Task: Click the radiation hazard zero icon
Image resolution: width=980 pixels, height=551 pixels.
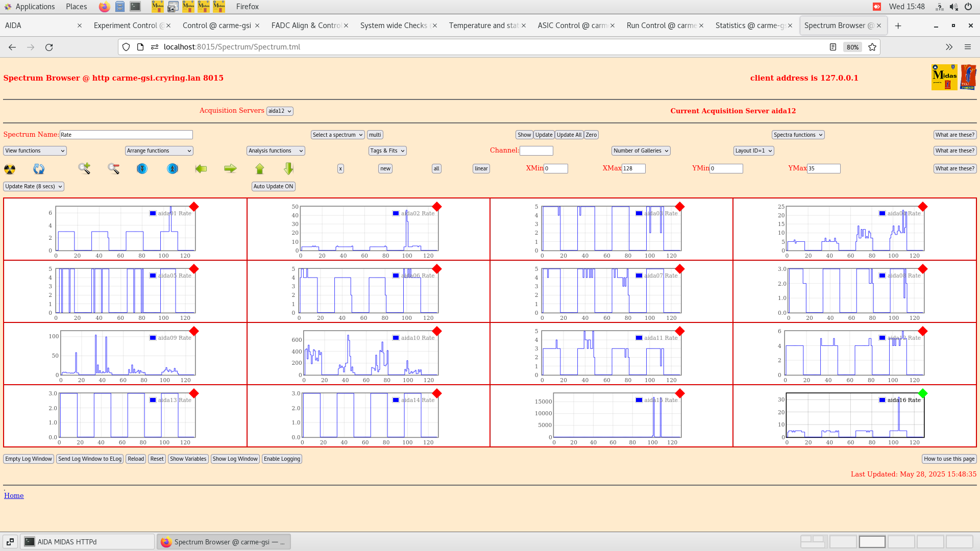Action: pos(10,169)
